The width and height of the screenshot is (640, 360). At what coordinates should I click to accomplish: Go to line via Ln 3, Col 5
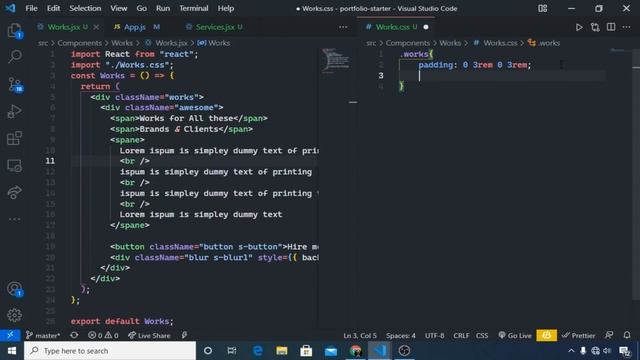tap(360, 335)
